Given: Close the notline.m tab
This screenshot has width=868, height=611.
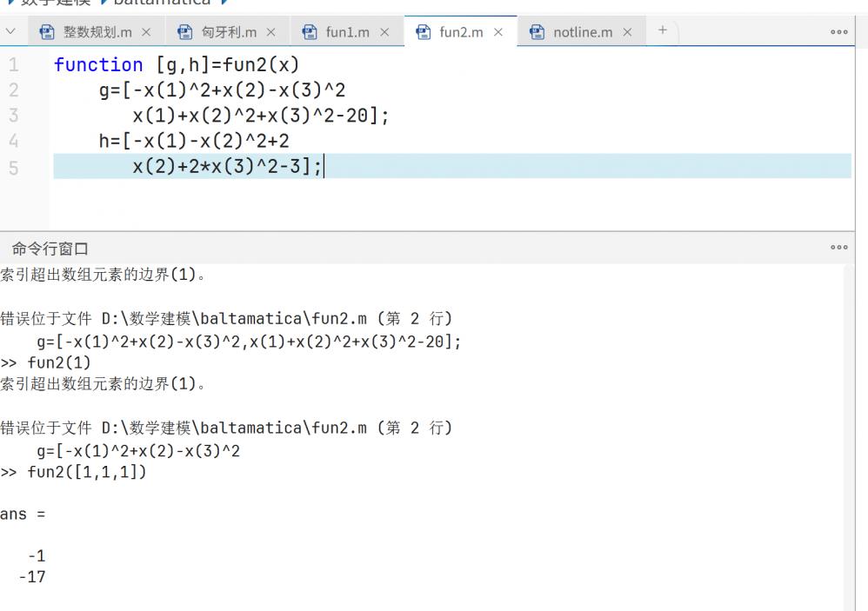Looking at the screenshot, I should coord(627,32).
